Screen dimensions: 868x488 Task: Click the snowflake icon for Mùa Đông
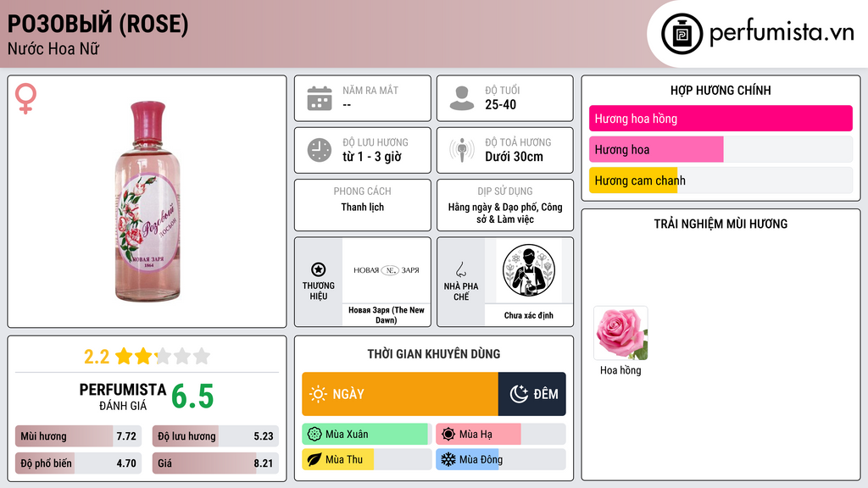pyautogui.click(x=448, y=459)
